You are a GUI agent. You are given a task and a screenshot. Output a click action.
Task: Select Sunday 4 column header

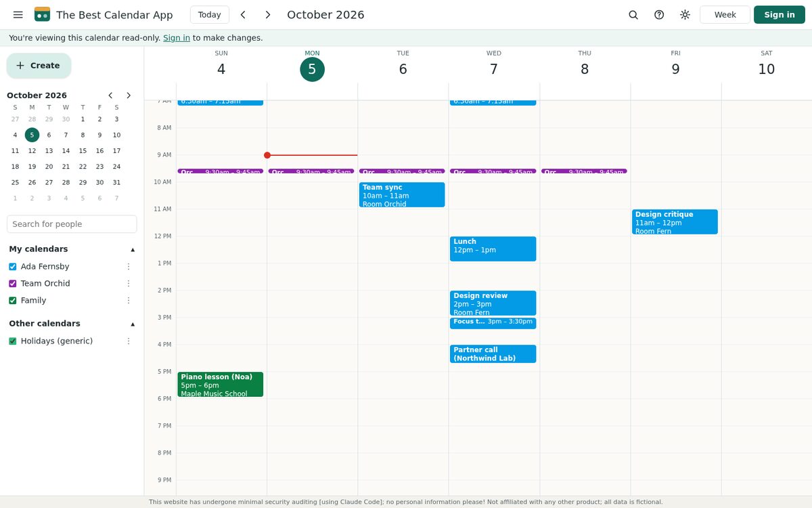pos(221,65)
